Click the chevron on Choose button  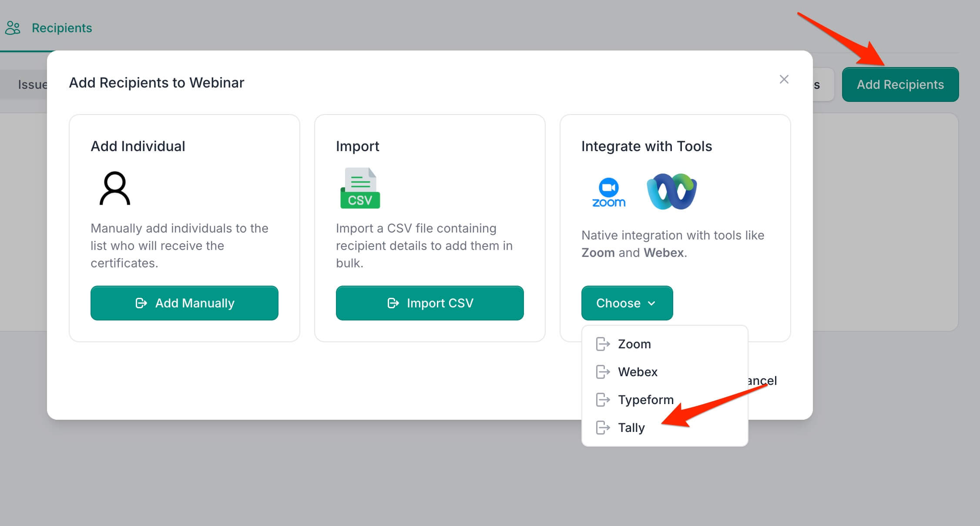[x=651, y=303]
